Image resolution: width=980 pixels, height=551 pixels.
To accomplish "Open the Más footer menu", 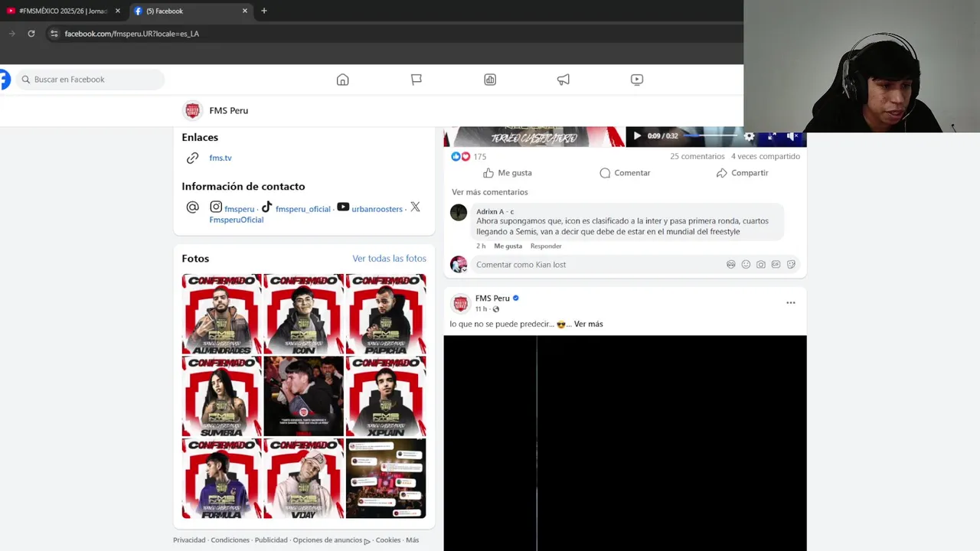I will click(412, 540).
